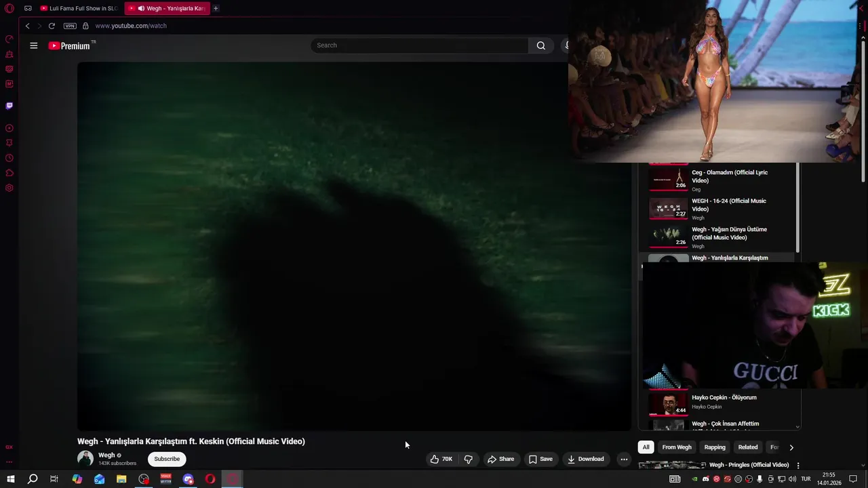This screenshot has width=868, height=488.
Task: Open Task View on the taskbar
Action: click(x=54, y=479)
